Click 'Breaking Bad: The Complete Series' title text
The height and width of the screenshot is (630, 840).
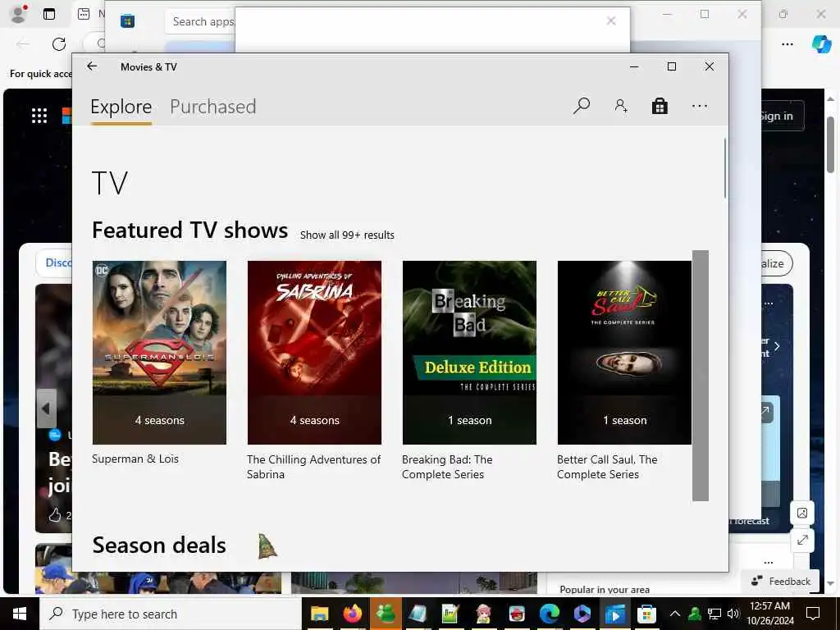[x=447, y=467]
